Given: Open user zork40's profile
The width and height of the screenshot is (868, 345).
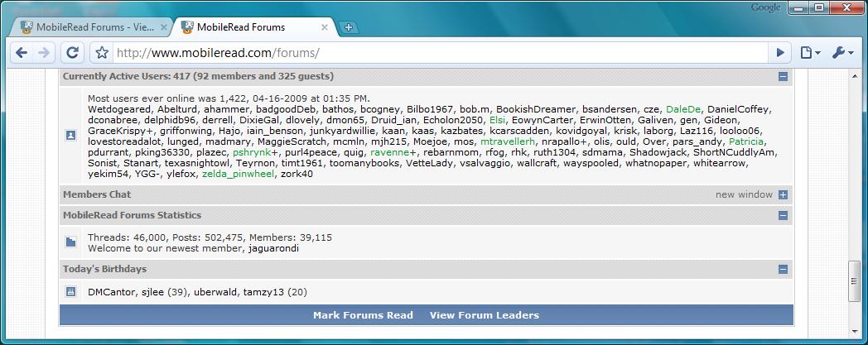Looking at the screenshot, I should pyautogui.click(x=297, y=175).
